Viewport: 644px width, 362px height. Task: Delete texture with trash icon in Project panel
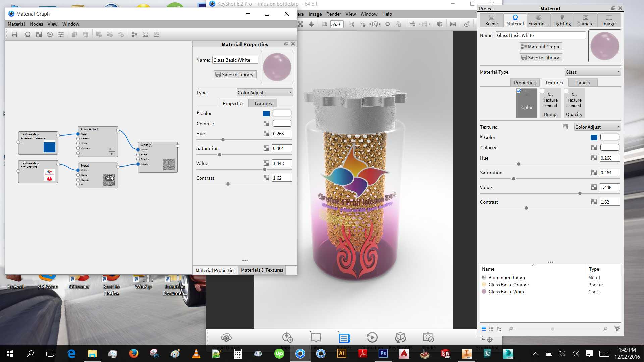pos(566,127)
